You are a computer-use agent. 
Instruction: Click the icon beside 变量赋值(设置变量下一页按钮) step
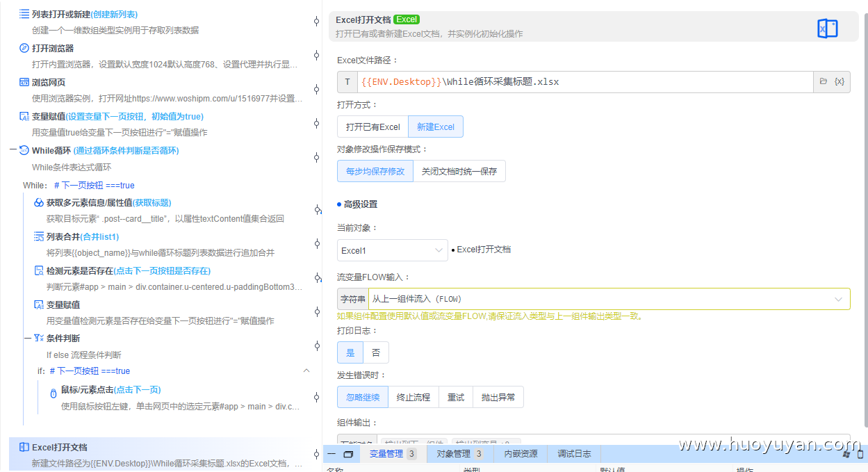pos(24,116)
